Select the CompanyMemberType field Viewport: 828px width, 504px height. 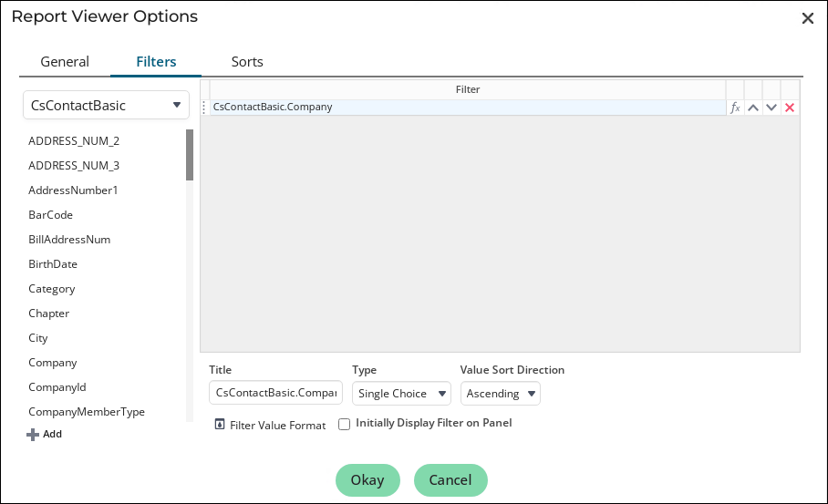87,412
